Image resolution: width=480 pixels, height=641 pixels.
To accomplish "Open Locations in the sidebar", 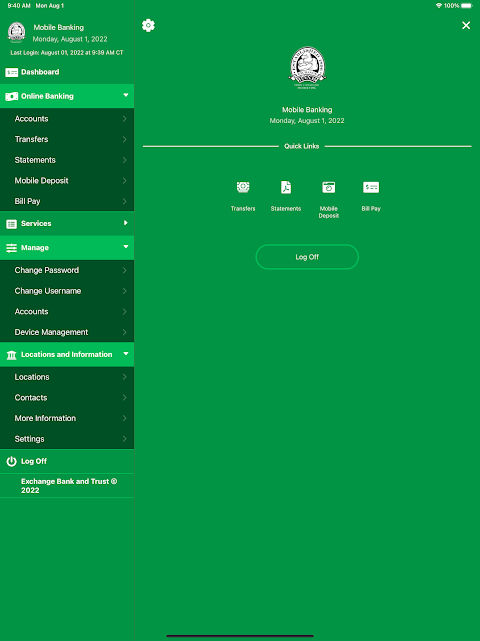I will [x=67, y=377].
